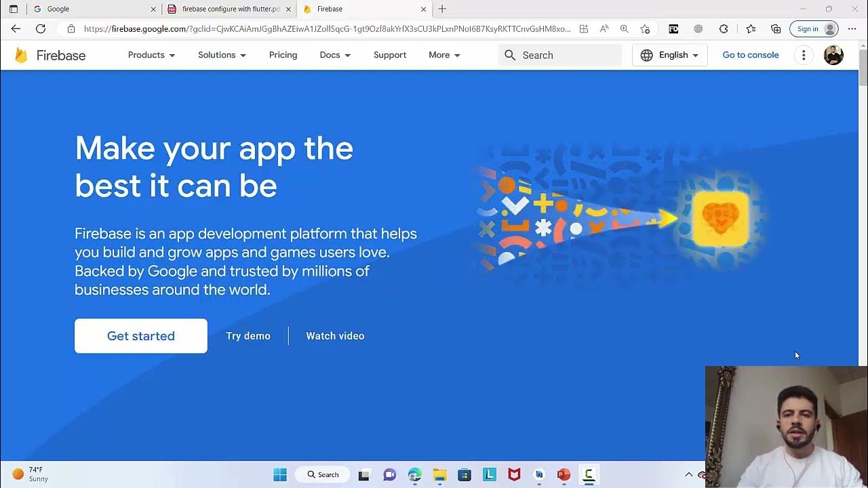
Task: Activate the Read aloud icon
Action: tap(604, 28)
